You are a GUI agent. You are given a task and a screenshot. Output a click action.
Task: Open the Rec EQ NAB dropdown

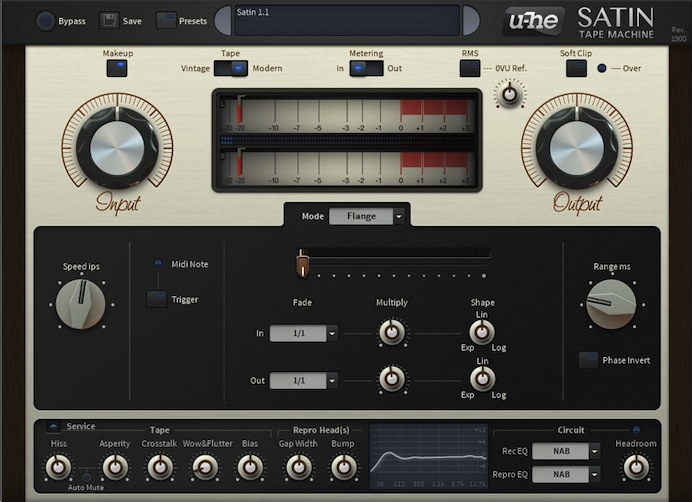[x=566, y=451]
